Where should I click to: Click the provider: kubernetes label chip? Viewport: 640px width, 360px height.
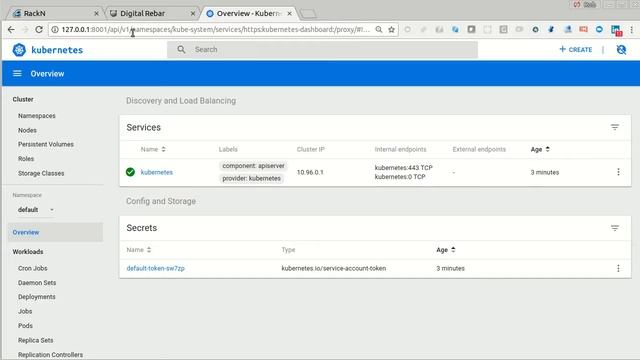[251, 178]
